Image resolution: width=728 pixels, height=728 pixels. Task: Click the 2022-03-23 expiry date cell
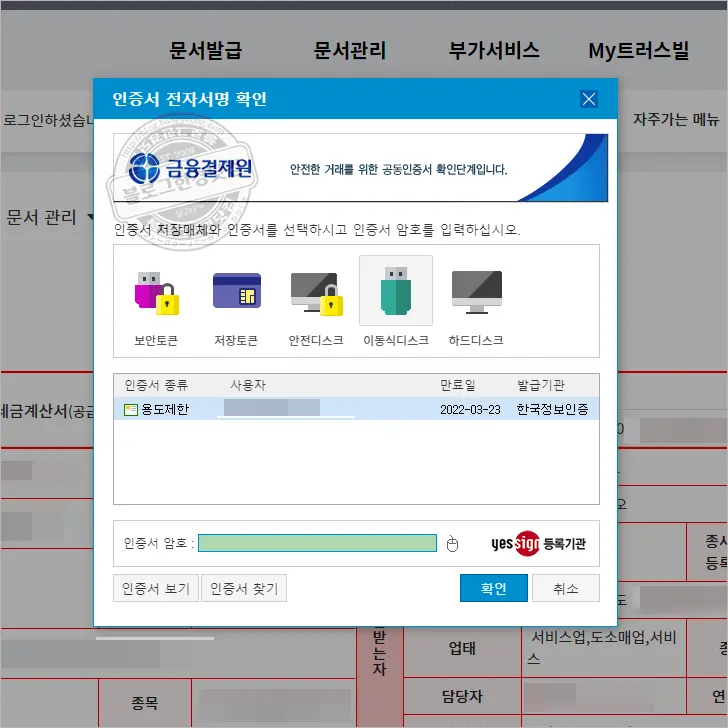tap(470, 410)
